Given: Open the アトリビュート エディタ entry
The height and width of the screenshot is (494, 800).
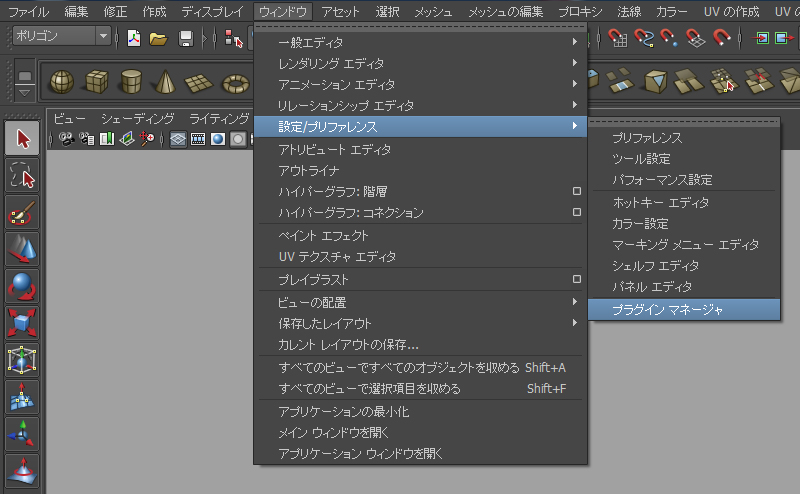Looking at the screenshot, I should point(421,149).
